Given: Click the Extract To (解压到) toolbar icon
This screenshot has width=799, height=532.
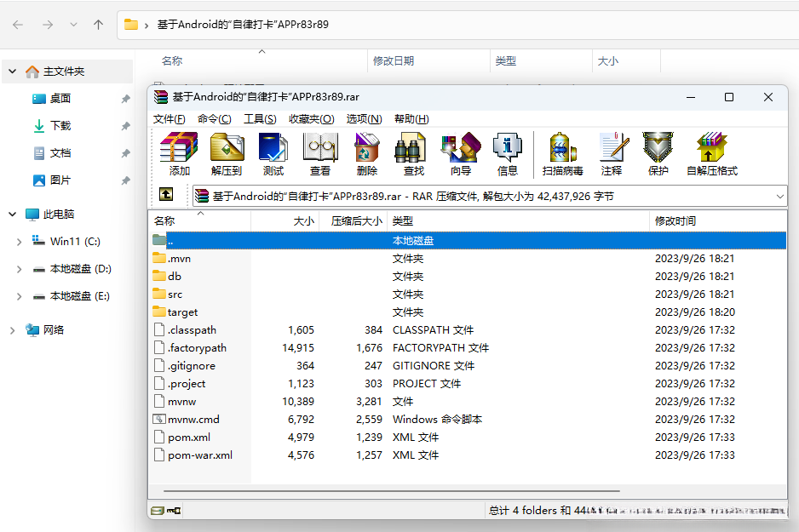Looking at the screenshot, I should tap(227, 153).
